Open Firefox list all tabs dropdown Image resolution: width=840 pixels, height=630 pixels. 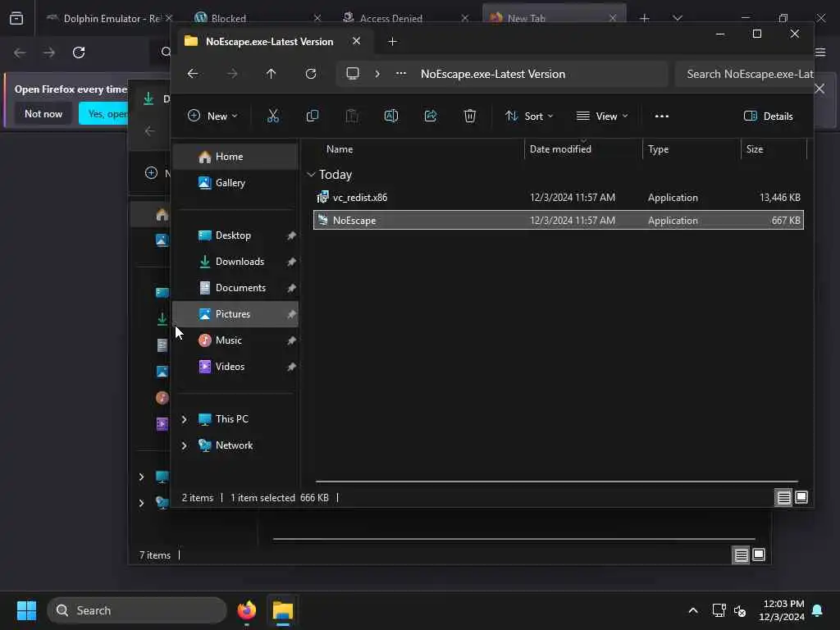(678, 18)
